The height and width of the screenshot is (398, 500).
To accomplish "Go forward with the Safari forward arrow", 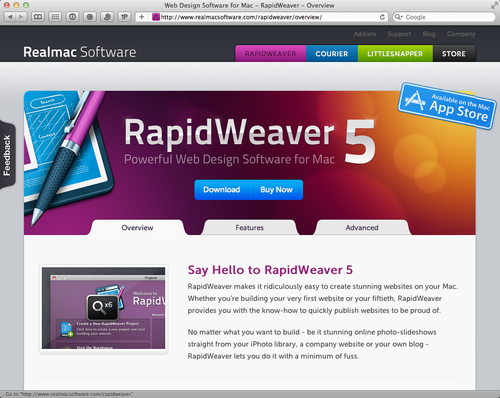I will click(21, 17).
